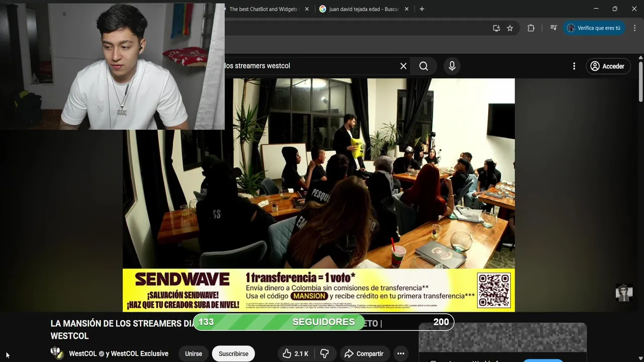The image size is (644, 362).
Task: Click the Unirse membership button
Action: pos(193,353)
